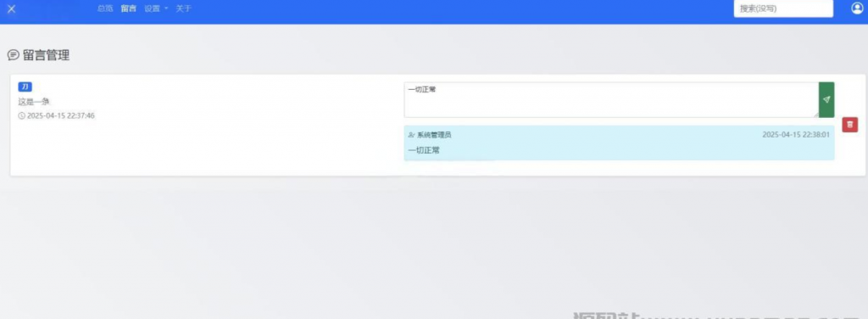The image size is (868, 319).
Task: Click the clock icon beside message time
Action: coord(21,115)
